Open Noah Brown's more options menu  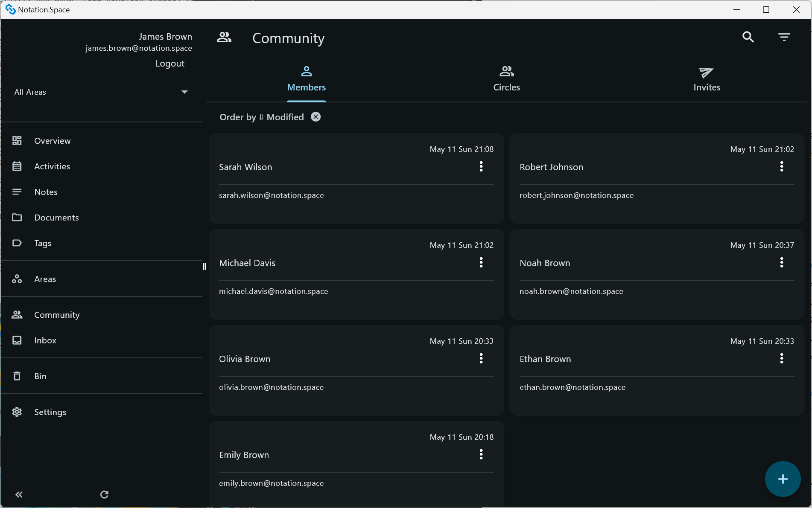point(782,263)
